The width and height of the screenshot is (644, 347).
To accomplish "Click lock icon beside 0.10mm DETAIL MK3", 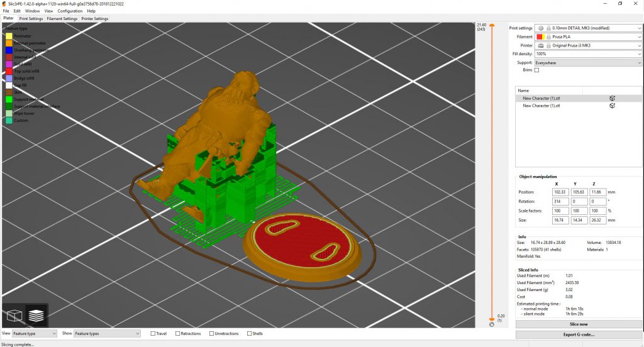I will (548, 28).
